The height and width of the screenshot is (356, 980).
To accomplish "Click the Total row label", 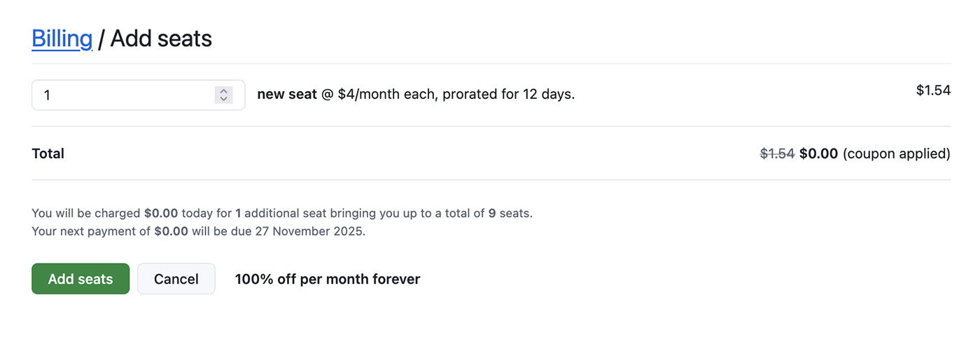I will coord(48,153).
